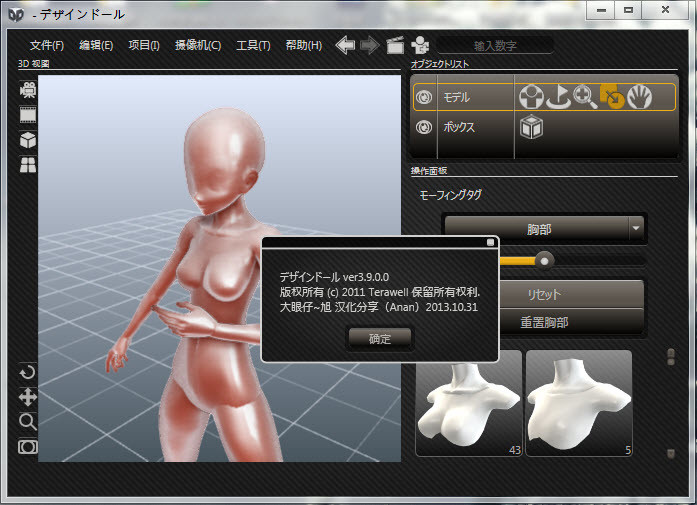Open the 編辑(E) menu

pos(96,45)
